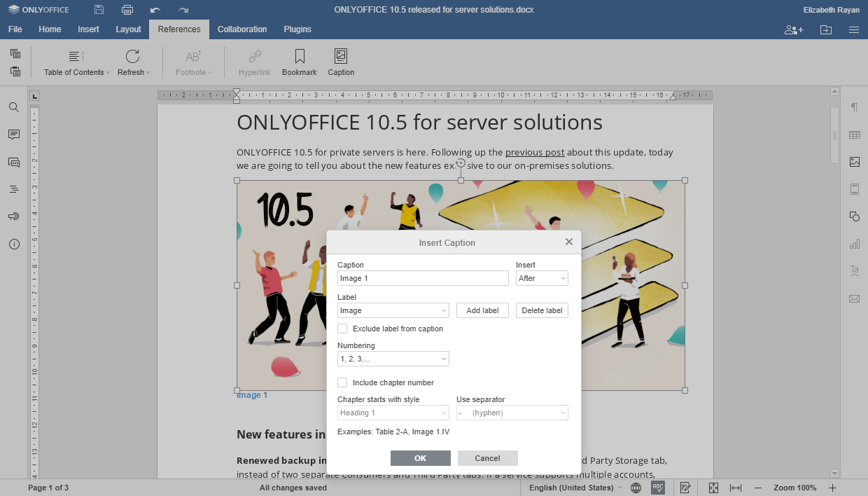The width and height of the screenshot is (868, 496).
Task: Enable Include chapter number
Action: point(342,382)
